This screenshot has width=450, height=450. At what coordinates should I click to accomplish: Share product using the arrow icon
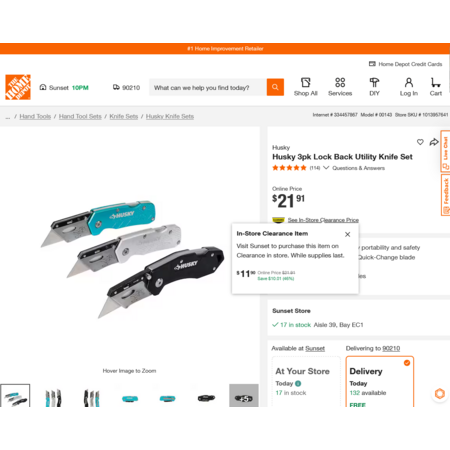434,142
